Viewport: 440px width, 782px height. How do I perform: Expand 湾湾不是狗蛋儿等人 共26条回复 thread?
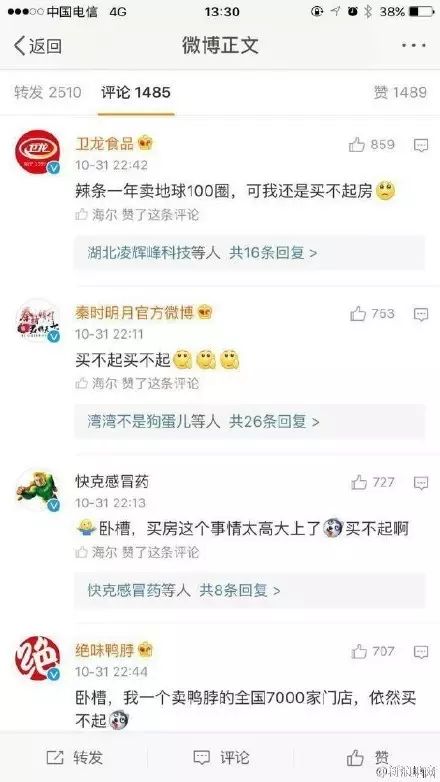249,422
